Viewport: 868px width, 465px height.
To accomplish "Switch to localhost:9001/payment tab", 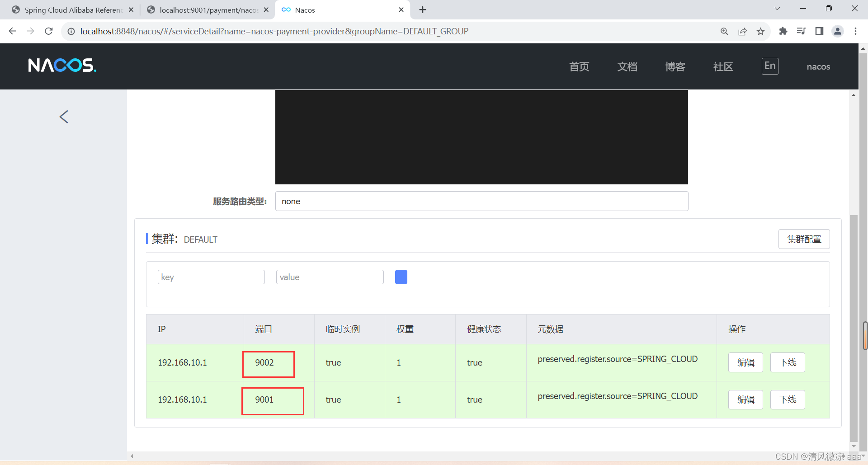I will coord(208,10).
